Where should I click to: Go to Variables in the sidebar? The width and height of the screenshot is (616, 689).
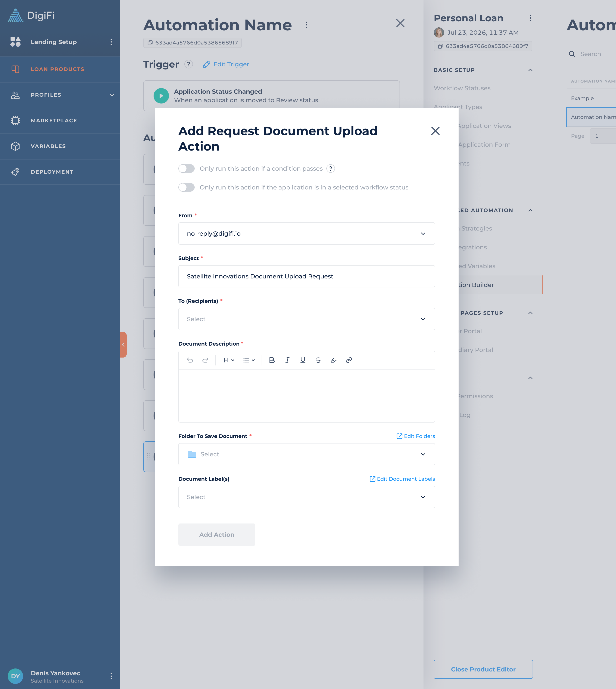coord(48,146)
